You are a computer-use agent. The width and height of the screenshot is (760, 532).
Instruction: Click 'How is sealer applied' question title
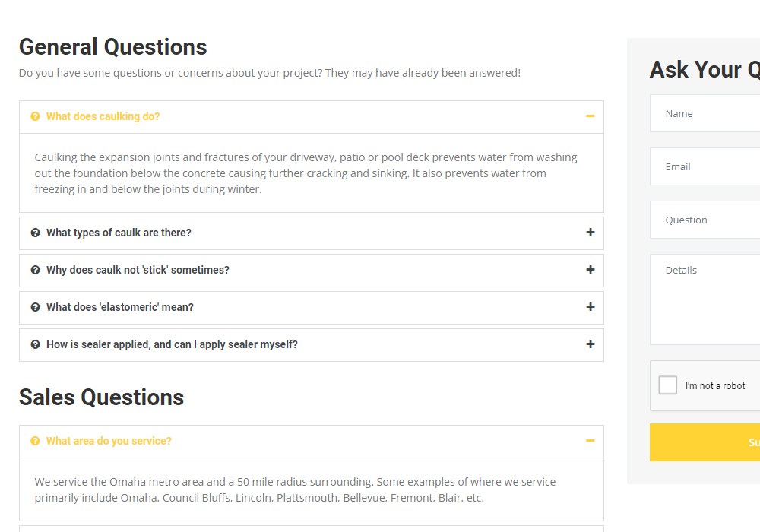(172, 344)
